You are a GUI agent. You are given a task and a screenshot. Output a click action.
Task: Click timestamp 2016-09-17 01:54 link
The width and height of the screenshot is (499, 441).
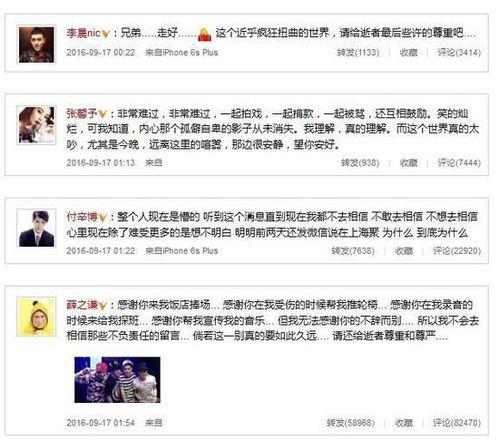pos(101,423)
